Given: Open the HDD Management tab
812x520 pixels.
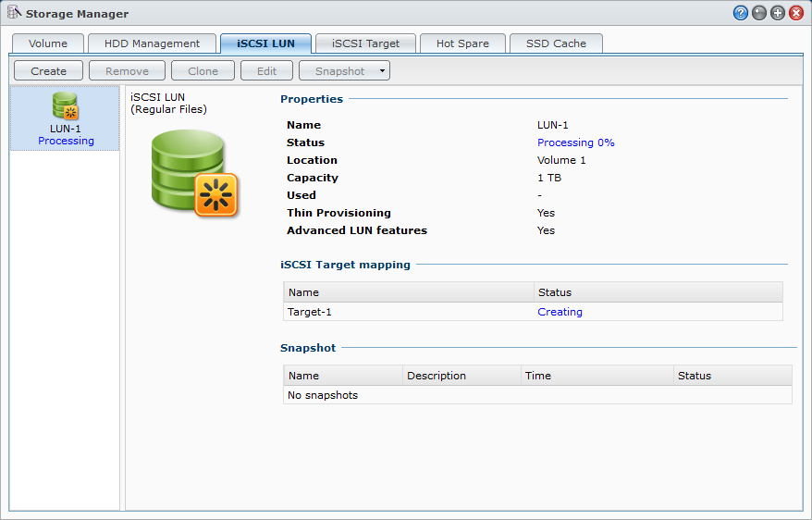Looking at the screenshot, I should pos(152,43).
